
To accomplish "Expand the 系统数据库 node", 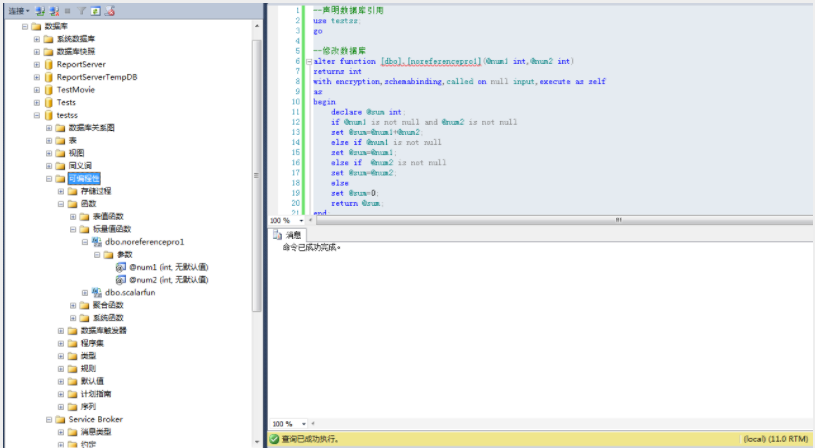I will [x=36, y=39].
